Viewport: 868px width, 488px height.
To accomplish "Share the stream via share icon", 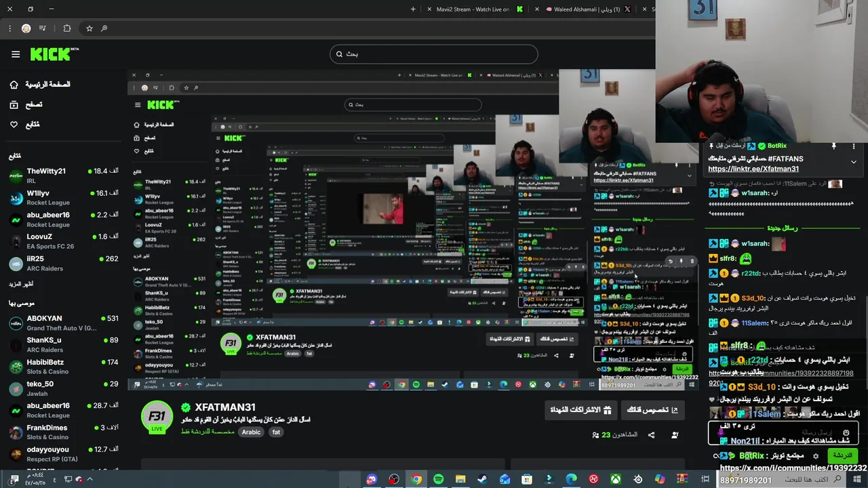I will pos(651,435).
